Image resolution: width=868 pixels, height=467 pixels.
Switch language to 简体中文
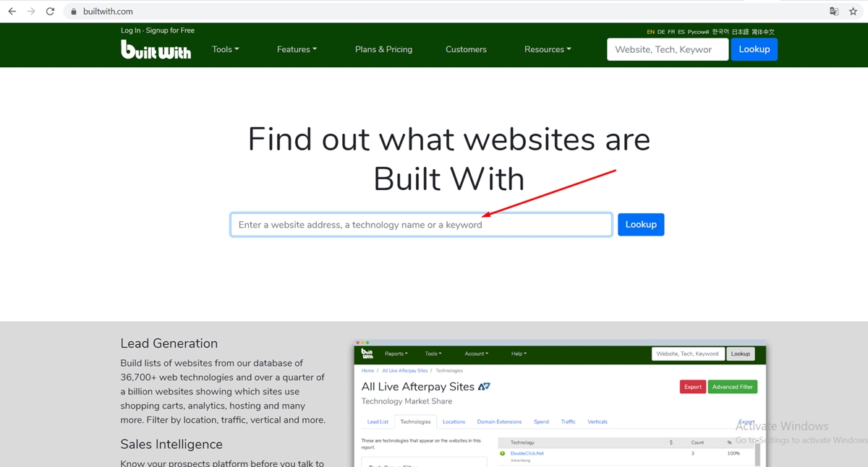click(763, 32)
